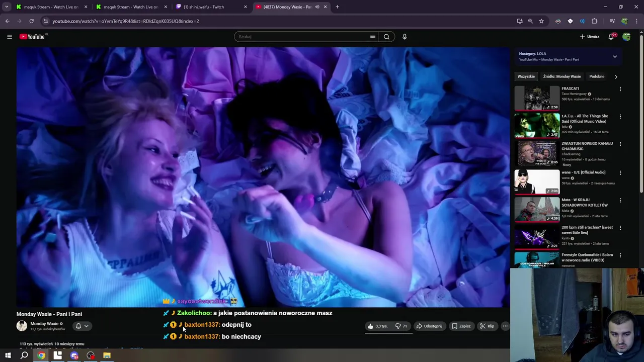Click the Zapisz save button
Image resolution: width=644 pixels, height=362 pixels.
(461, 326)
